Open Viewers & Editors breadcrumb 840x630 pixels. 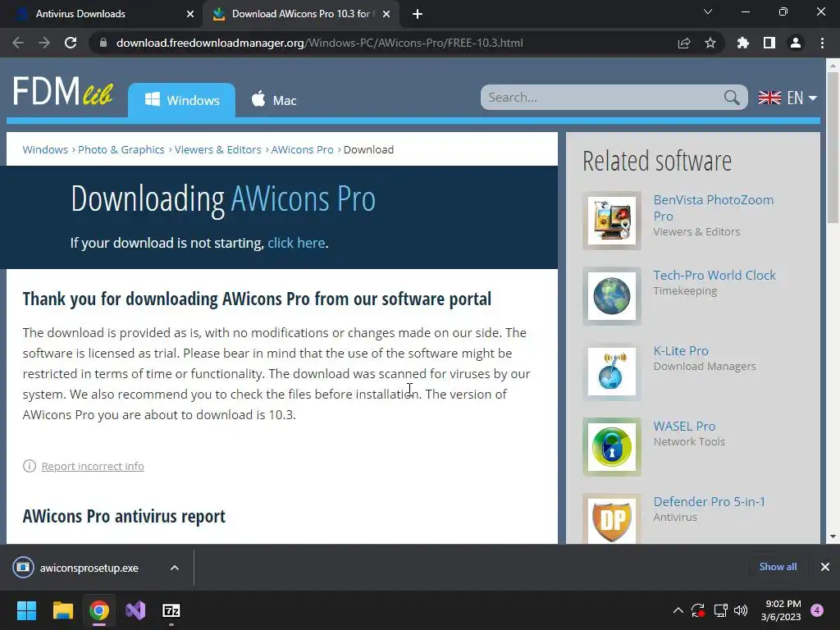tap(217, 149)
